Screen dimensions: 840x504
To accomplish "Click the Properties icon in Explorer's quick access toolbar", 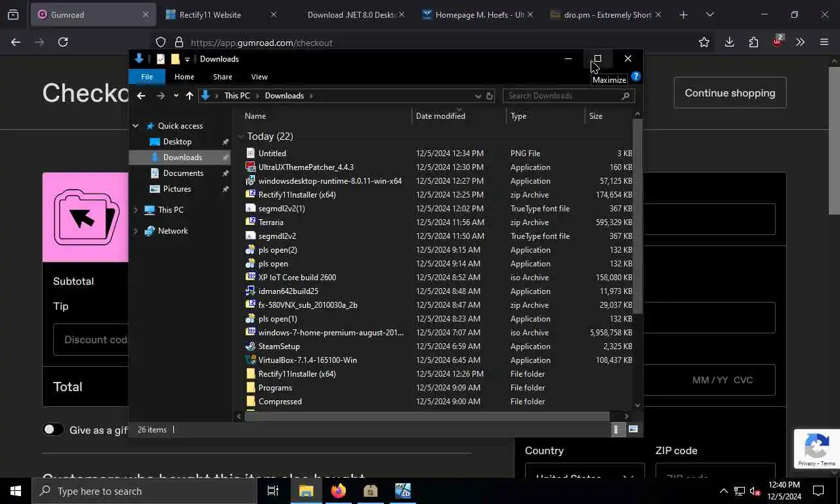I will tap(161, 59).
